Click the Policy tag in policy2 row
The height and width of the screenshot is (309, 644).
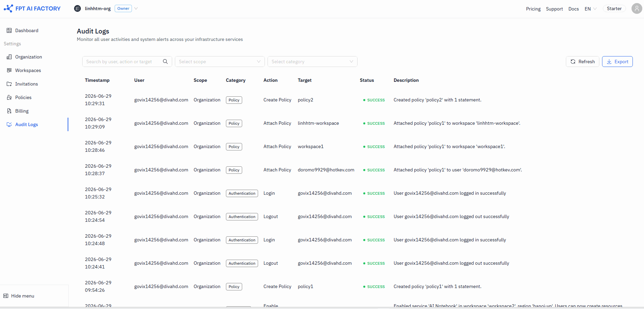[x=234, y=100]
